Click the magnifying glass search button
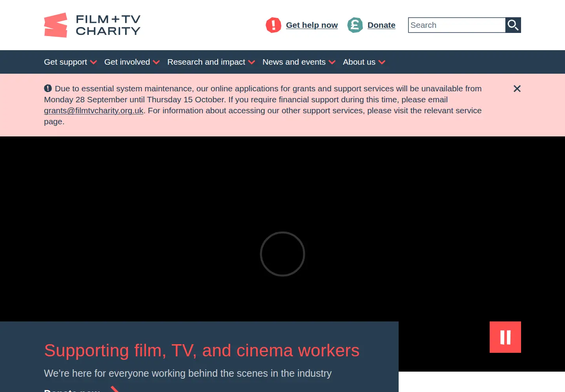The image size is (565, 392). [x=513, y=25]
